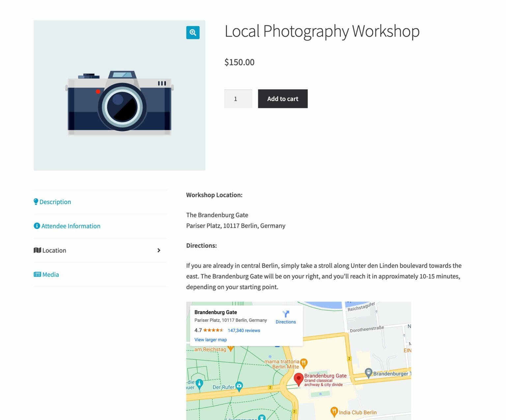The width and height of the screenshot is (506, 420).
Task: Click the quantity input field
Action: pyautogui.click(x=238, y=98)
